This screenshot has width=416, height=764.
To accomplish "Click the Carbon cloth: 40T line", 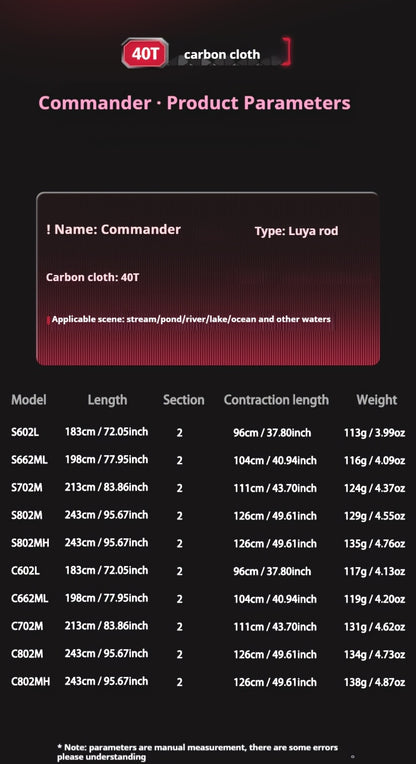I will [93, 277].
